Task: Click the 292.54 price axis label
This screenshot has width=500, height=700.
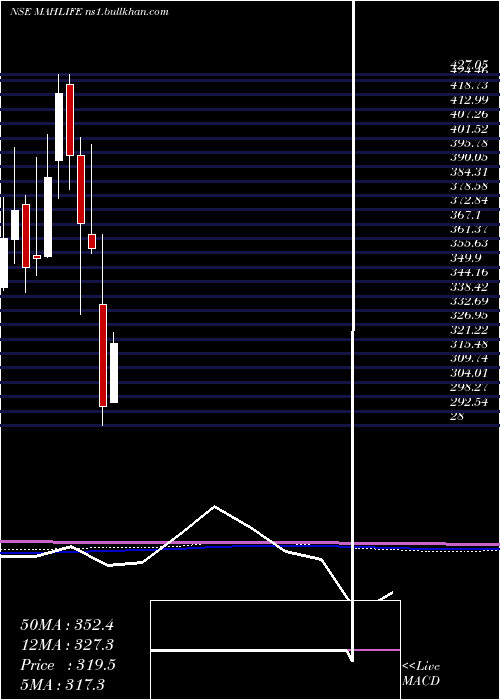Action: click(469, 401)
